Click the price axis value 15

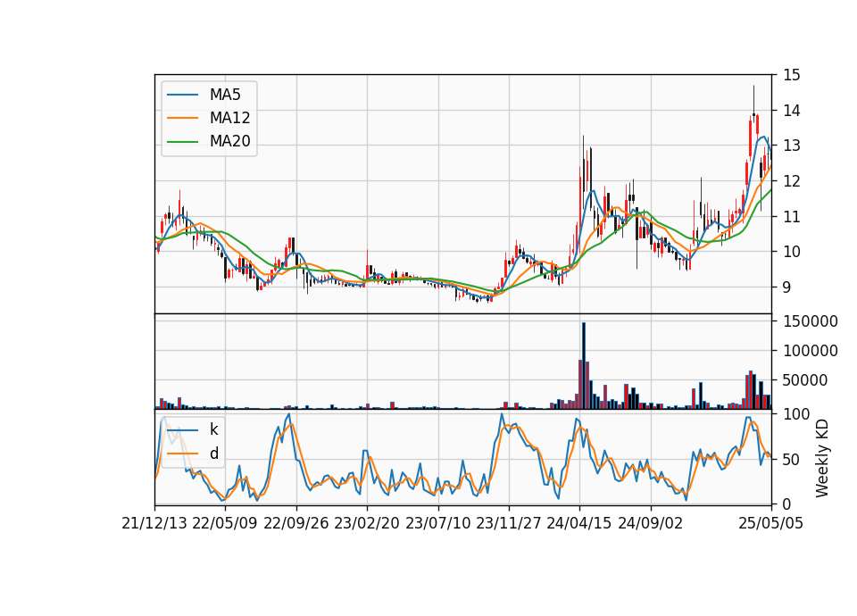click(792, 75)
